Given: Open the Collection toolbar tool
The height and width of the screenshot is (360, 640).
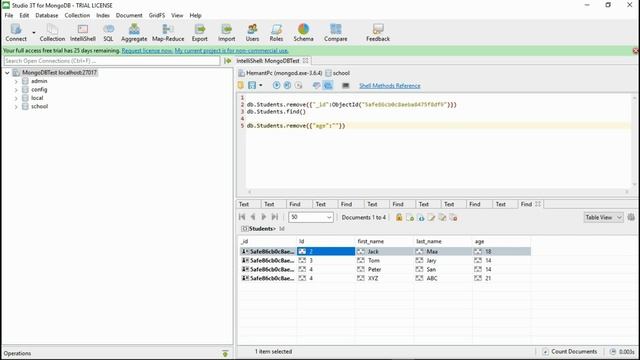Looking at the screenshot, I should pos(52,32).
